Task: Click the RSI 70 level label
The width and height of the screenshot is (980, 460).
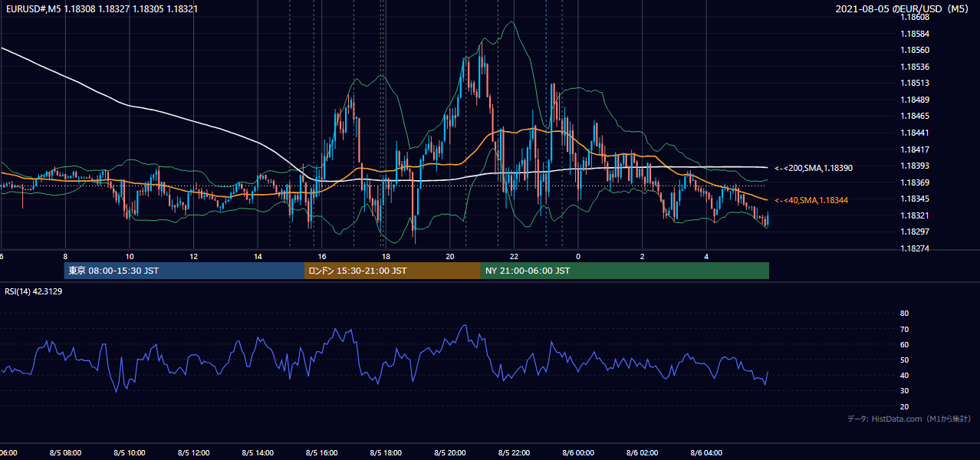Action: point(904,329)
